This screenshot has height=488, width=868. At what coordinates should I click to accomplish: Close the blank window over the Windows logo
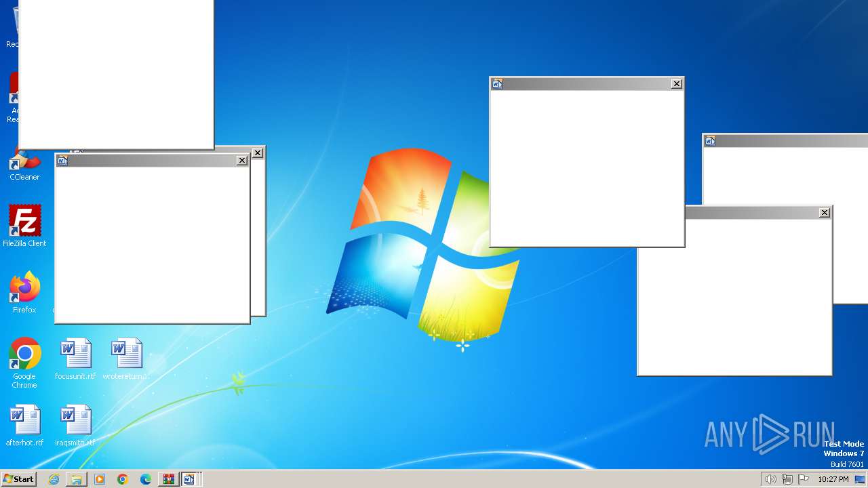tap(677, 84)
